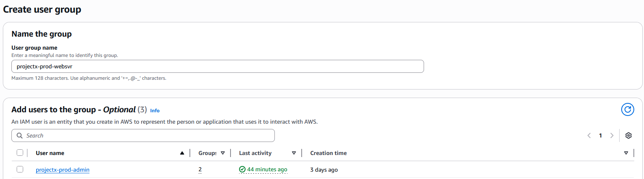Click the search magnifier icon

[x=20, y=135]
